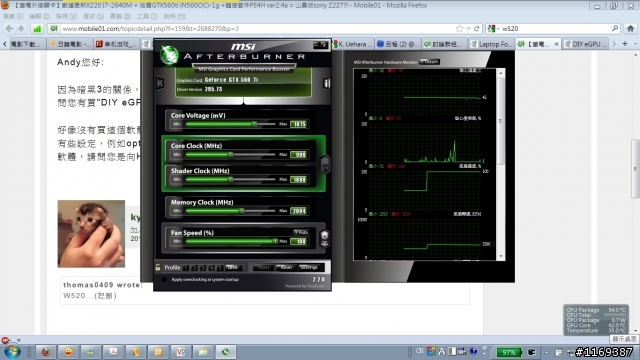Select Profile slot 4
This screenshot has height=360, width=640.
pyautogui.click(x=212, y=268)
